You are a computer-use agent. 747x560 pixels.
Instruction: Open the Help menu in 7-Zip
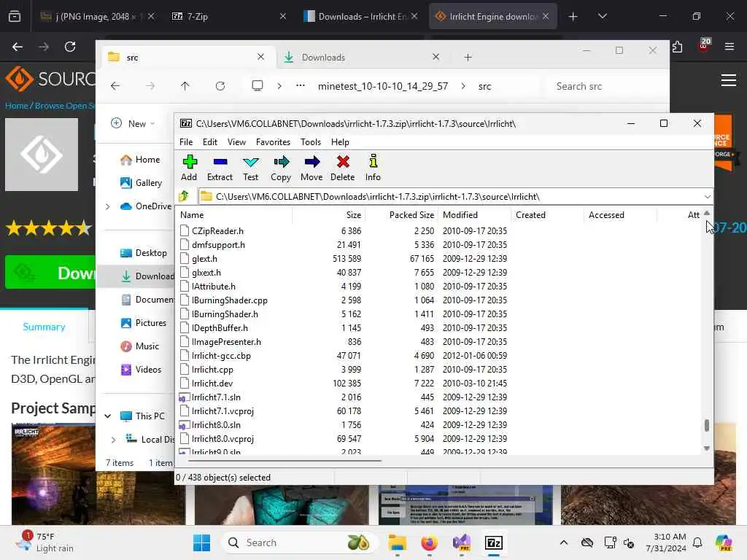(340, 142)
